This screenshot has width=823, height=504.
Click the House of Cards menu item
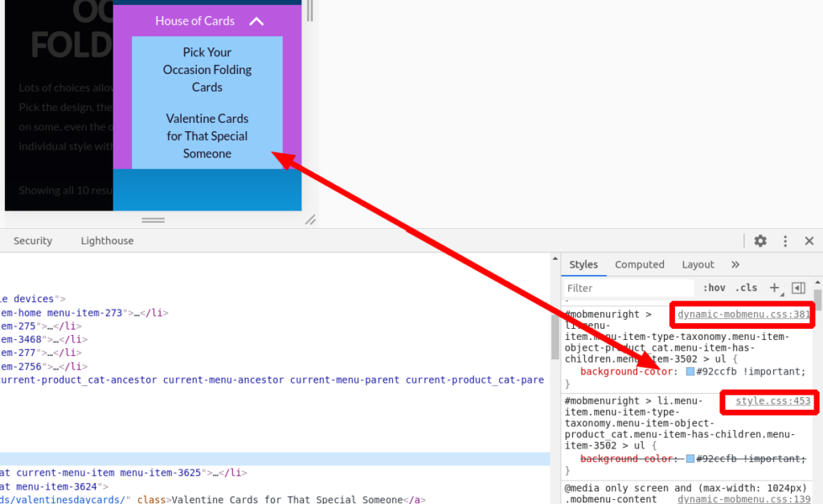(194, 21)
